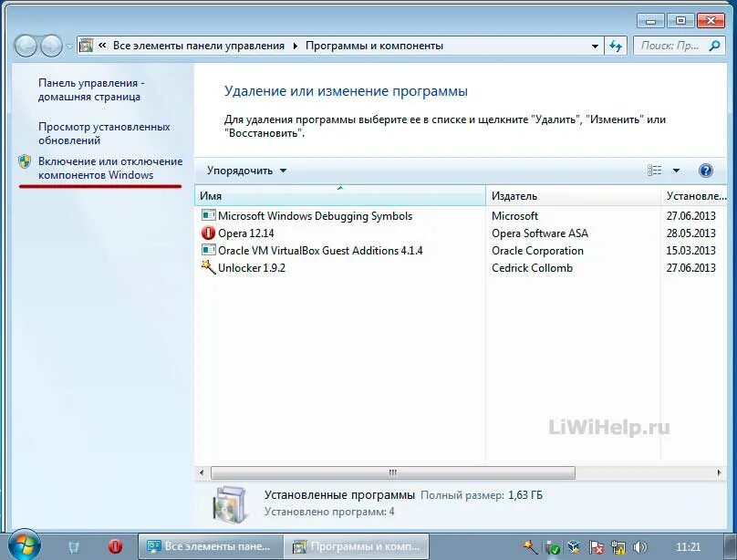The width and height of the screenshot is (737, 560).
Task: Click shield icon beside Windows components link
Action: [25, 161]
